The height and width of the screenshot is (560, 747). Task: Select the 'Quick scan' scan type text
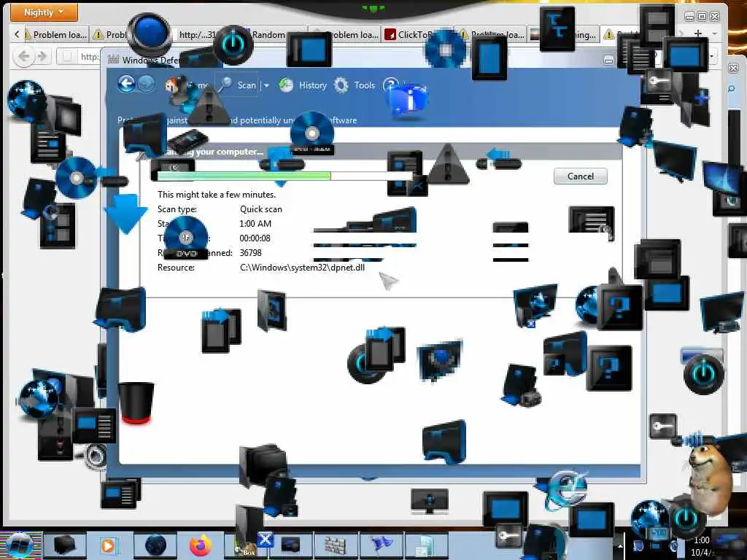click(x=260, y=209)
